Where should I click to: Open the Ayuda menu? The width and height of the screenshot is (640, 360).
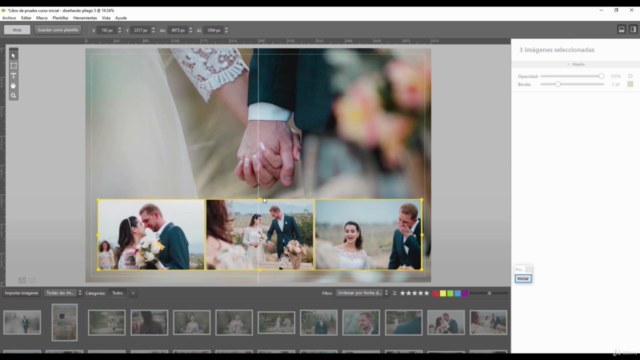pos(121,18)
